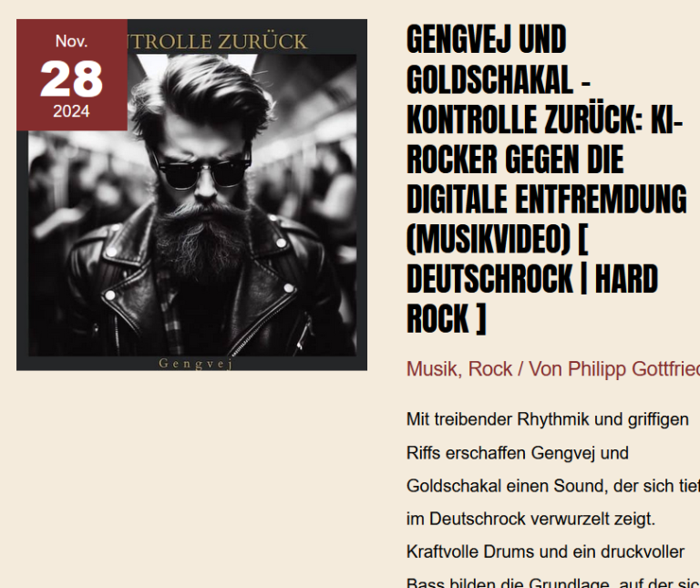700x588 pixels.
Task: Click the red Nov. 28 date badge
Action: (x=72, y=75)
